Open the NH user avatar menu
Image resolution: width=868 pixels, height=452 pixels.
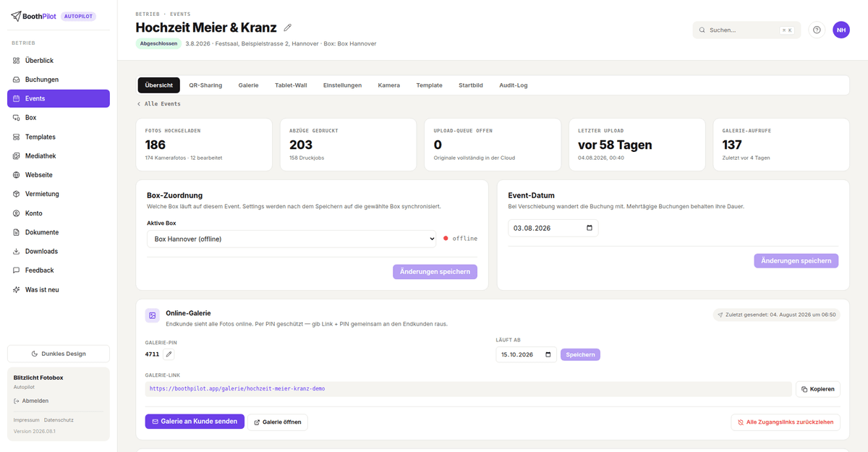841,30
